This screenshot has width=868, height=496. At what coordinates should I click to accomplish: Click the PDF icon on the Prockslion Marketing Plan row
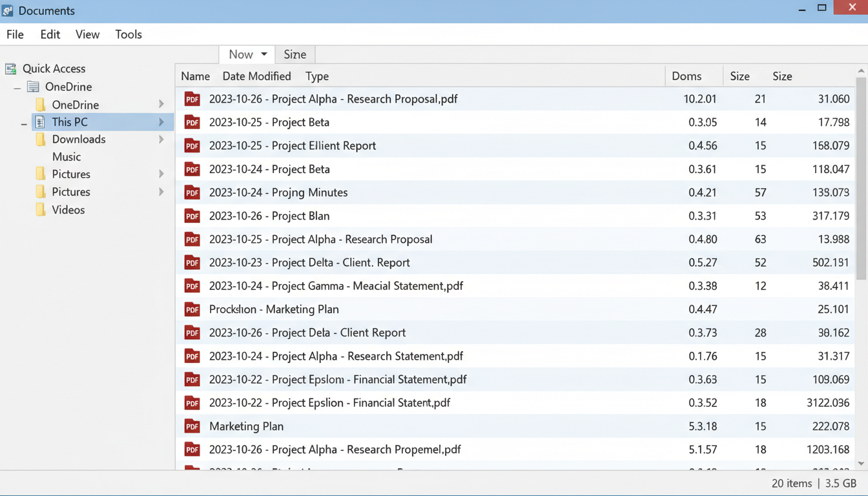click(192, 309)
